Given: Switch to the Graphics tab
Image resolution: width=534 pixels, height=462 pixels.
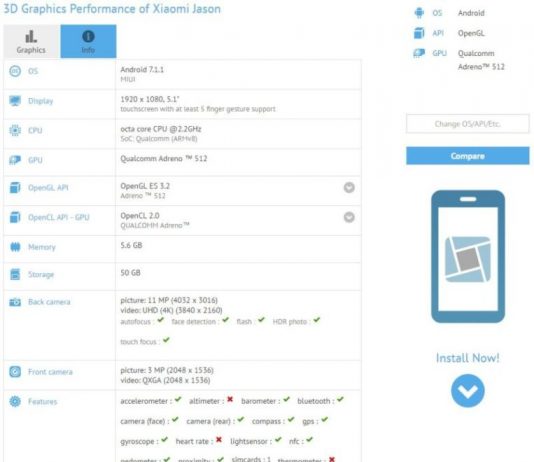Looking at the screenshot, I should [32, 41].
